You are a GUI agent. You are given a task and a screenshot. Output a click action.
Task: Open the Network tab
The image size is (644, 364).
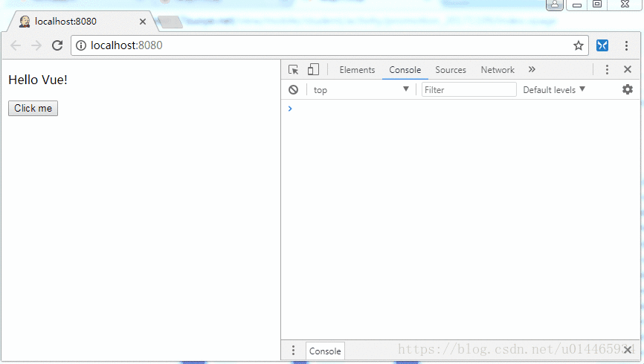coord(498,70)
